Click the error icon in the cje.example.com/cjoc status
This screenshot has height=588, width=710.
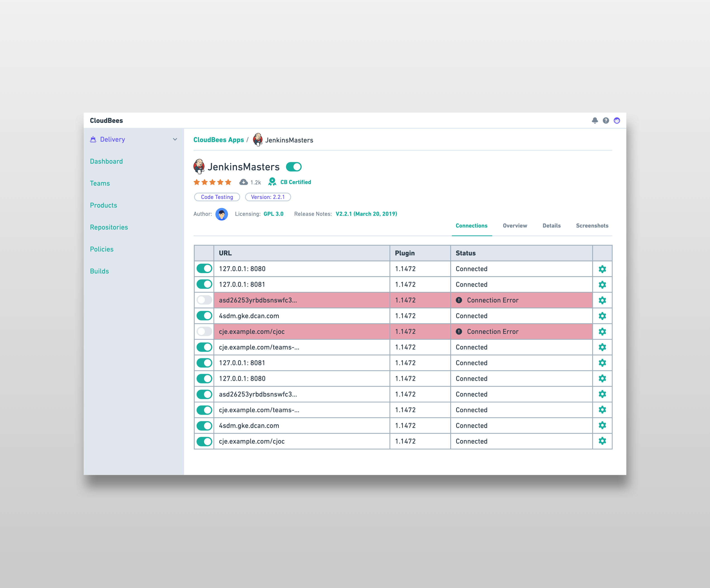459,331
